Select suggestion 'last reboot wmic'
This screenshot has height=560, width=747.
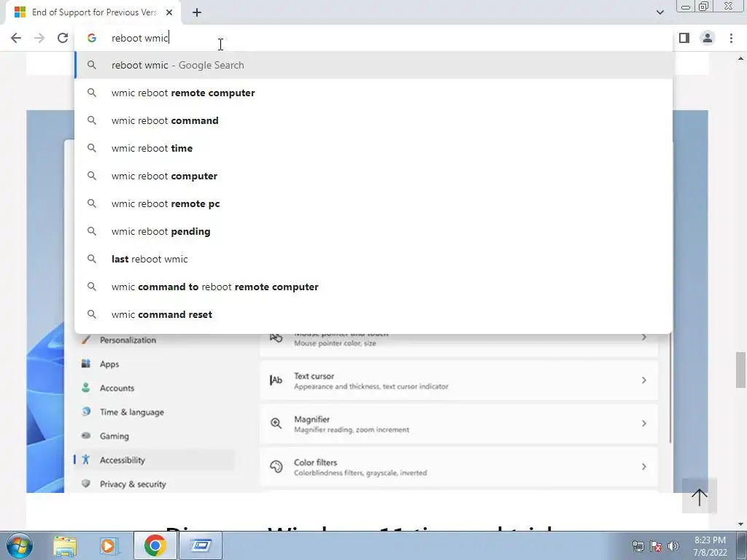(373, 259)
